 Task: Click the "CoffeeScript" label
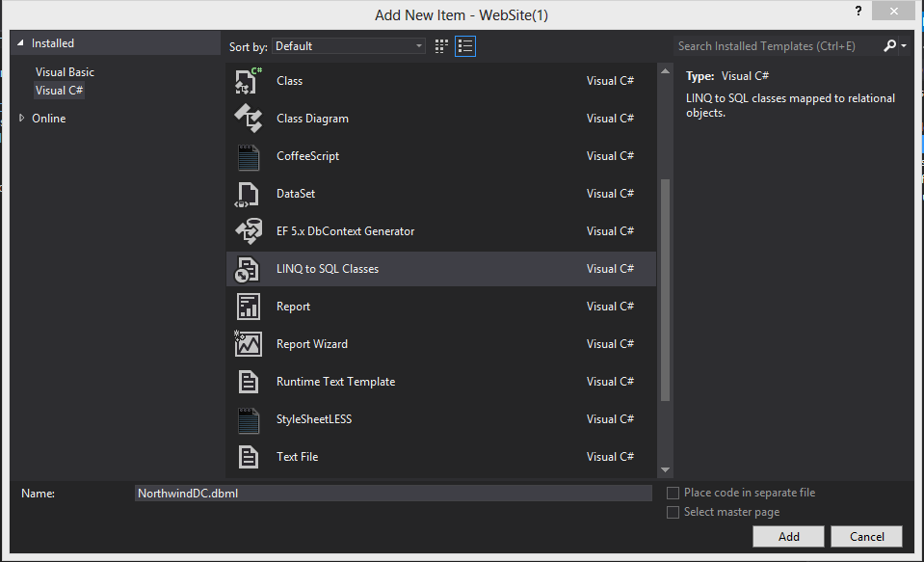pyautogui.click(x=307, y=156)
